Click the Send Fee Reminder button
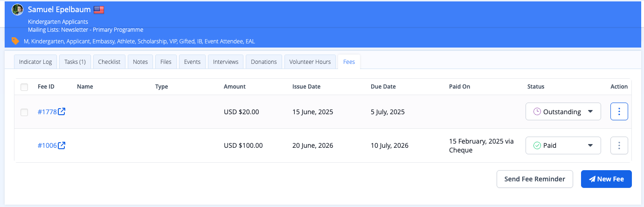This screenshot has height=207, width=644. coord(534,179)
